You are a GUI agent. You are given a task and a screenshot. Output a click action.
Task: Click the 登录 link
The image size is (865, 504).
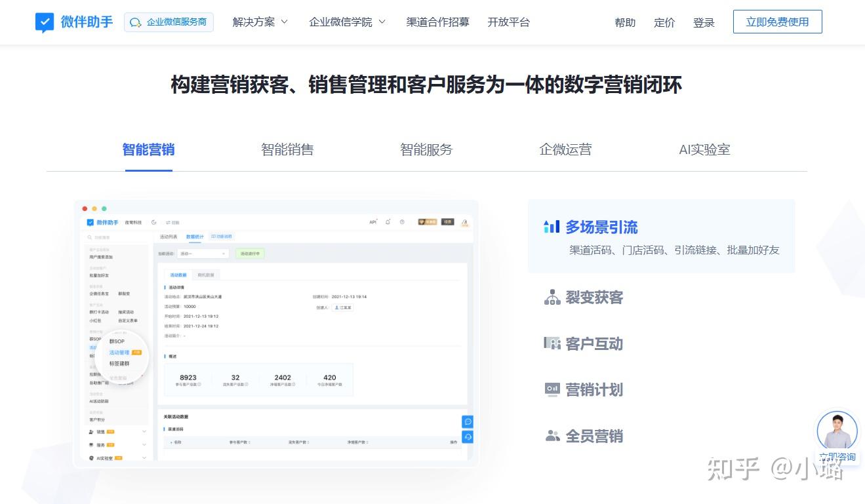tap(704, 22)
